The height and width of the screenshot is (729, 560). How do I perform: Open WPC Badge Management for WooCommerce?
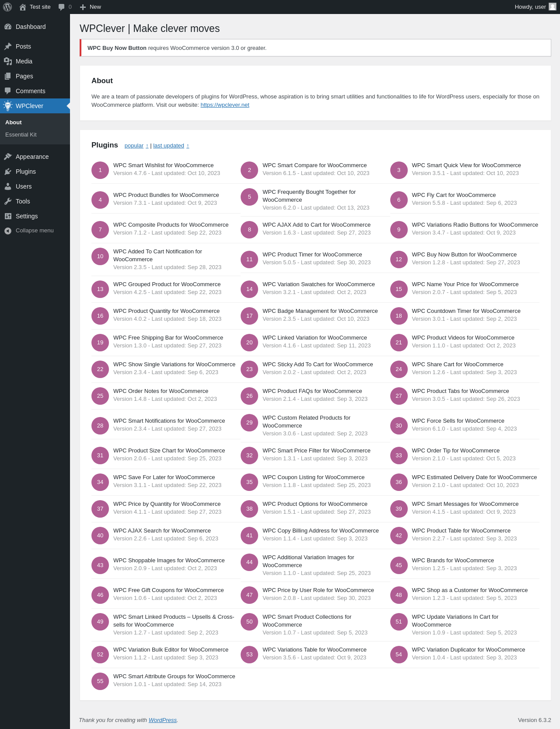[320, 311]
